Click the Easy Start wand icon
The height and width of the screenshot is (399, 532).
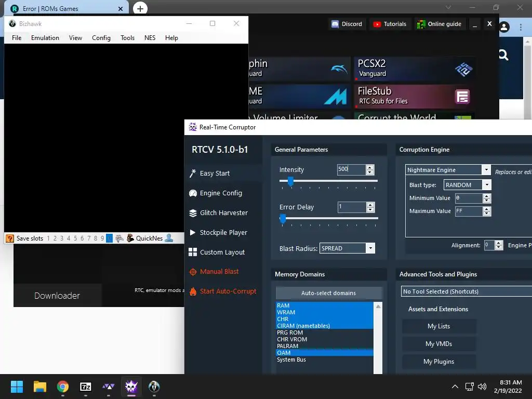(x=193, y=174)
